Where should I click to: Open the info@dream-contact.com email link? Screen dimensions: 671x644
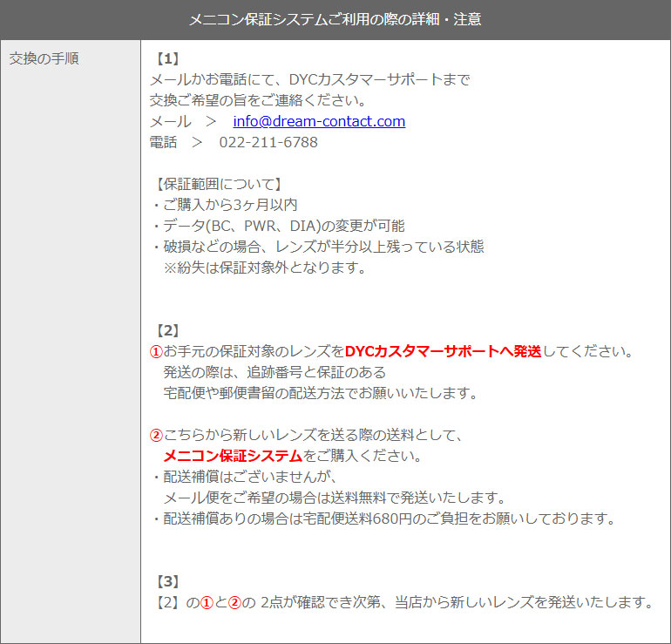pyautogui.click(x=319, y=121)
